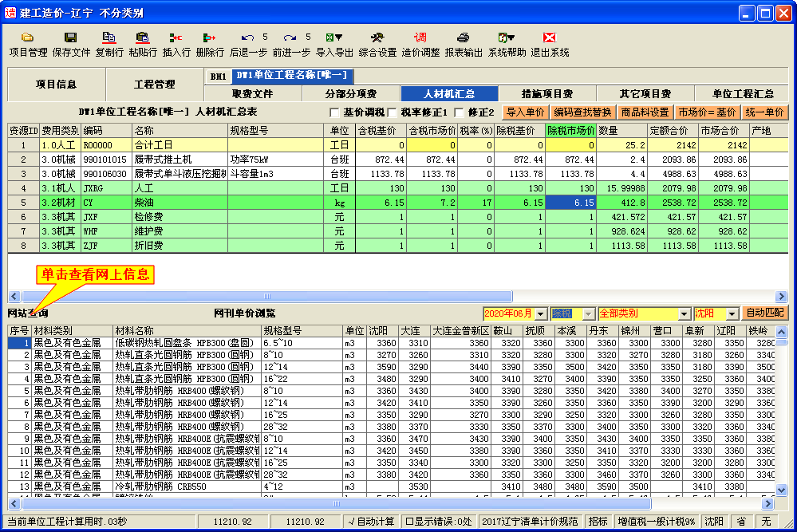Screen dimensions: 797x532
Task: Click lower table vertical scroll down arrow
Action: click(x=782, y=491)
